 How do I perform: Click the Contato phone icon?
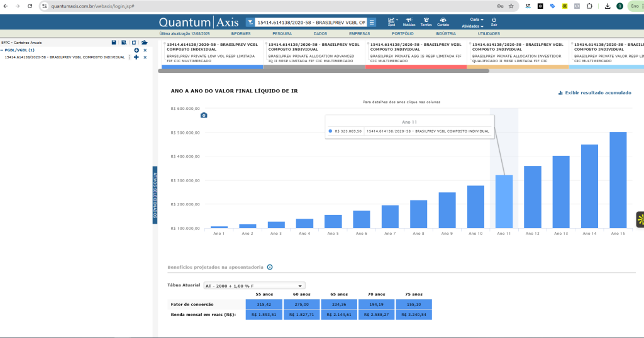443,21
